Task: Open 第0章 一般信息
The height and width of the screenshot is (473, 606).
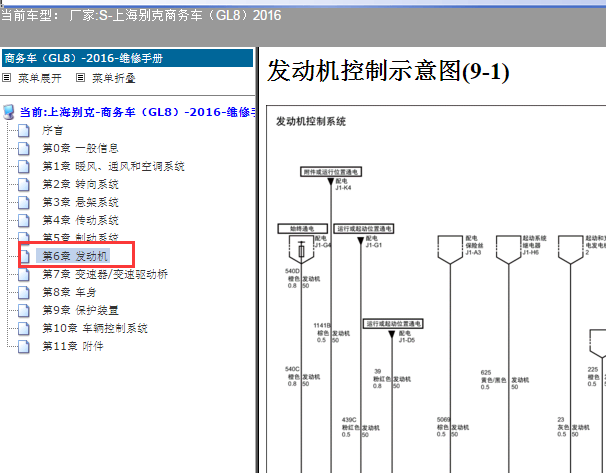Action: pyautogui.click(x=80, y=148)
